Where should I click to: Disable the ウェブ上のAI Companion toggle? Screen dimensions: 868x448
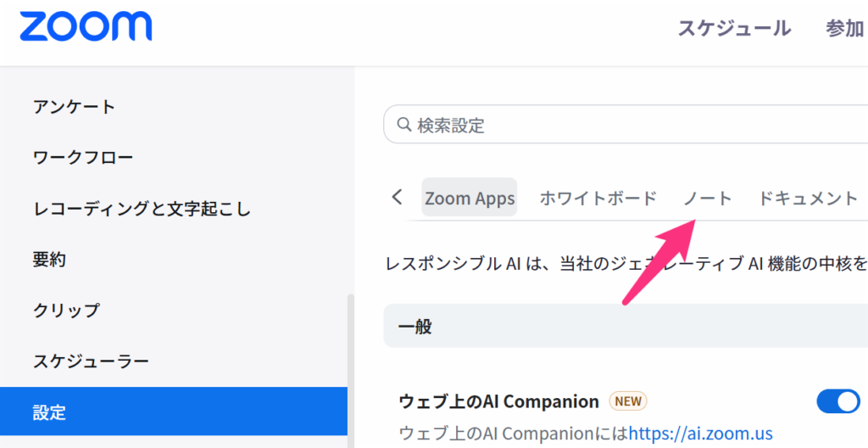(837, 401)
